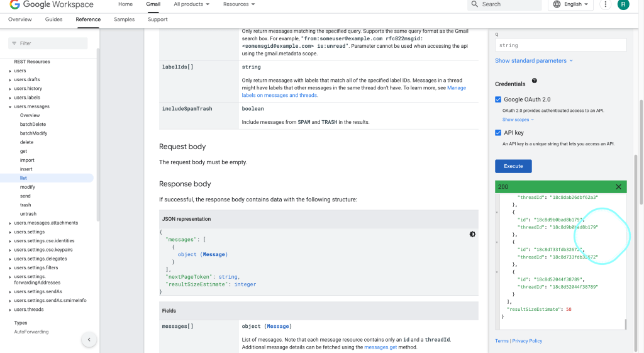This screenshot has height=353, width=644.
Task: Click the Google Workspace logo
Action: 52,4
